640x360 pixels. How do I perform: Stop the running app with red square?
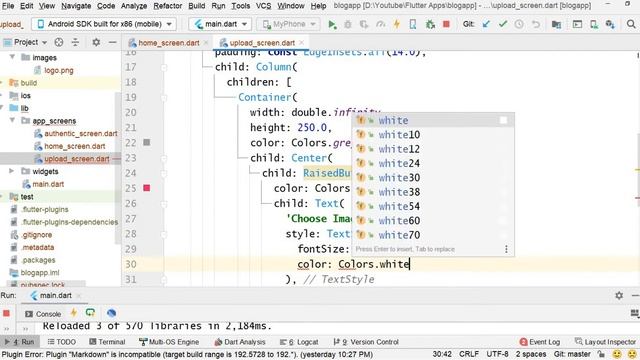[446, 24]
